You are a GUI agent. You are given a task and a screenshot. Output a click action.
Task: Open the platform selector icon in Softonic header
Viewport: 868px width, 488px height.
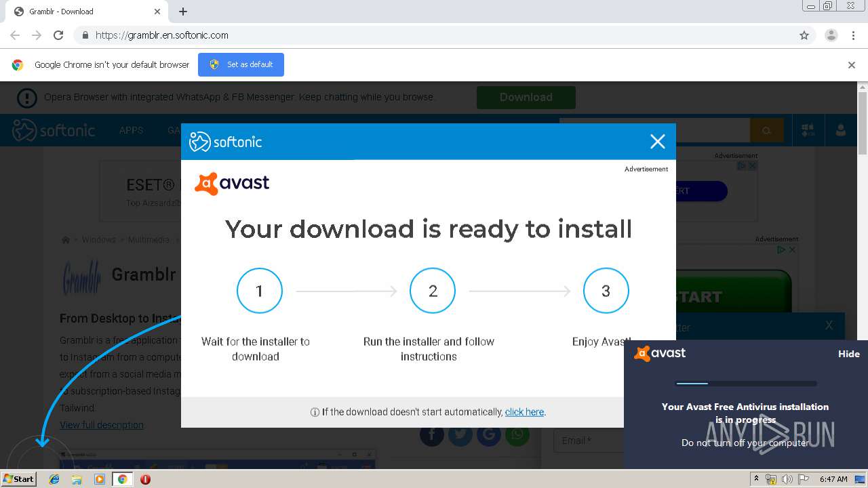tap(808, 130)
